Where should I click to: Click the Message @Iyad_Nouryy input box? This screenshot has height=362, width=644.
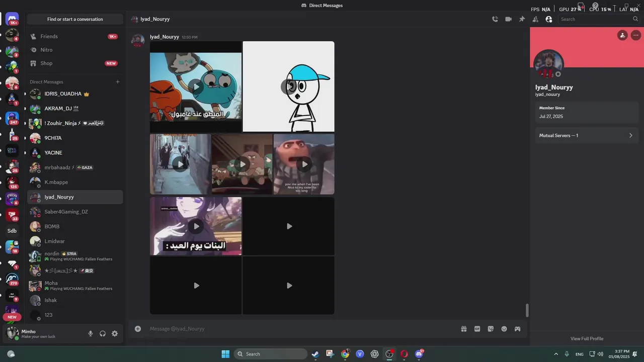click(x=302, y=329)
